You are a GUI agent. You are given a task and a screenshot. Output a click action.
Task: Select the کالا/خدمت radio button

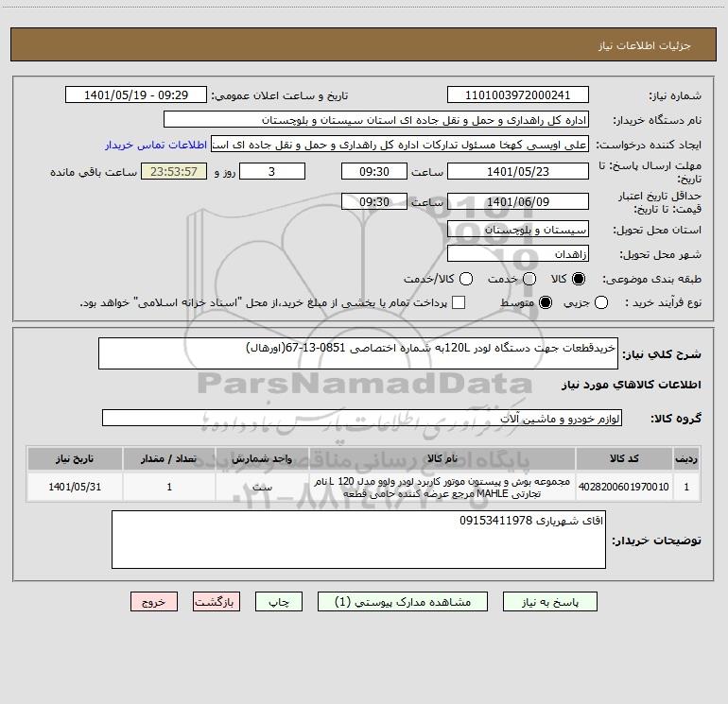point(466,279)
